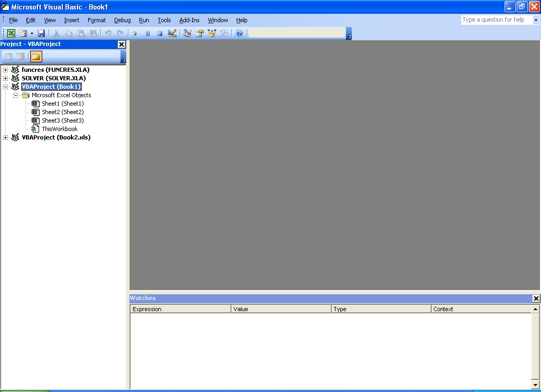The width and height of the screenshot is (541, 392).
Task: Click the toolbar options arrow on Standard toolbar
Action: pos(349,33)
